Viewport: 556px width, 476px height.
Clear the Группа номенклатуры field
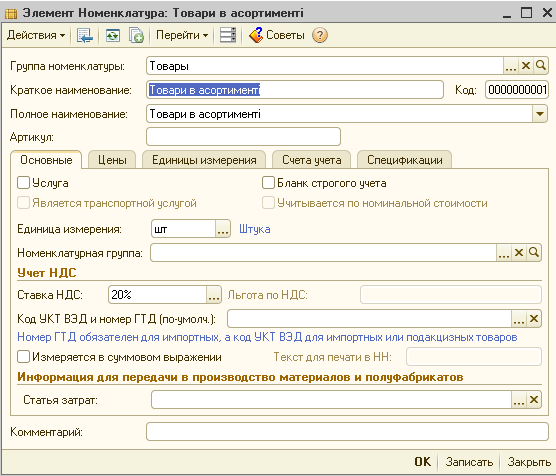tap(526, 66)
